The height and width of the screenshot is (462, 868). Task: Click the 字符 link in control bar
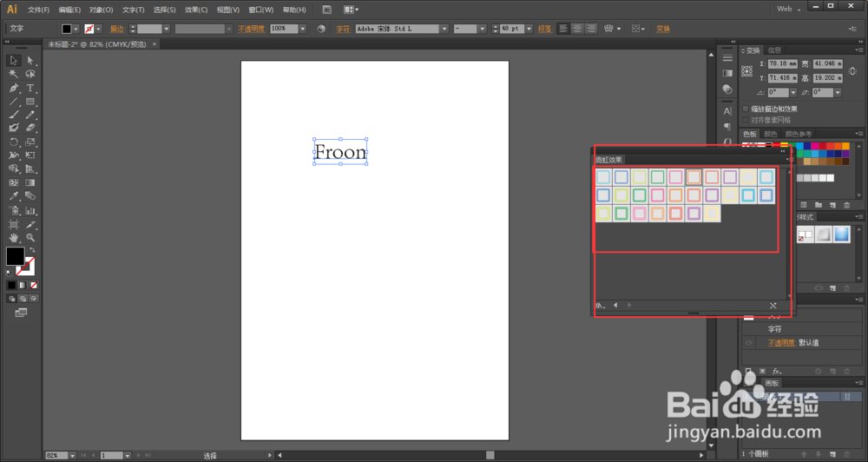343,29
